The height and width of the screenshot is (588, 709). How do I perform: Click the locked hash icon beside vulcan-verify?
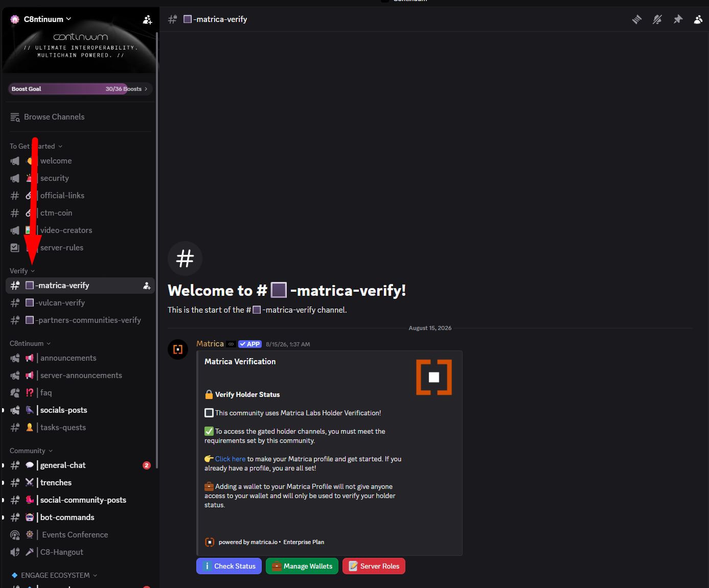15,303
